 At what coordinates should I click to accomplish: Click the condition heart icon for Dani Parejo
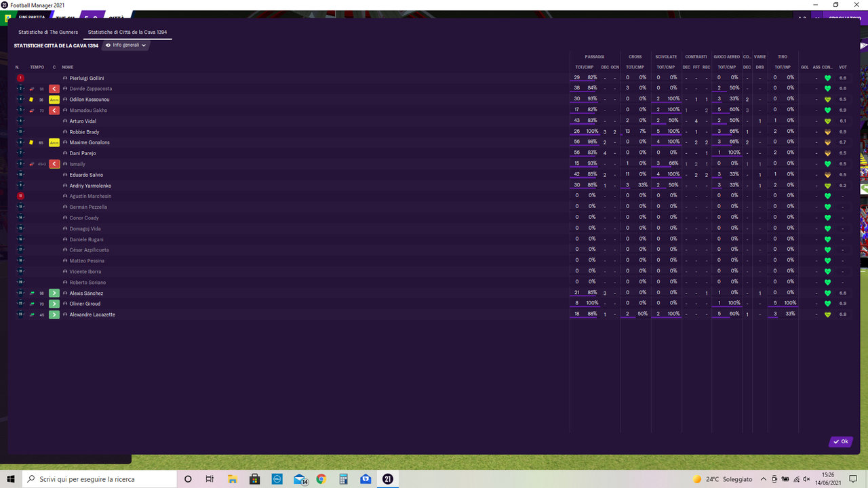827,153
